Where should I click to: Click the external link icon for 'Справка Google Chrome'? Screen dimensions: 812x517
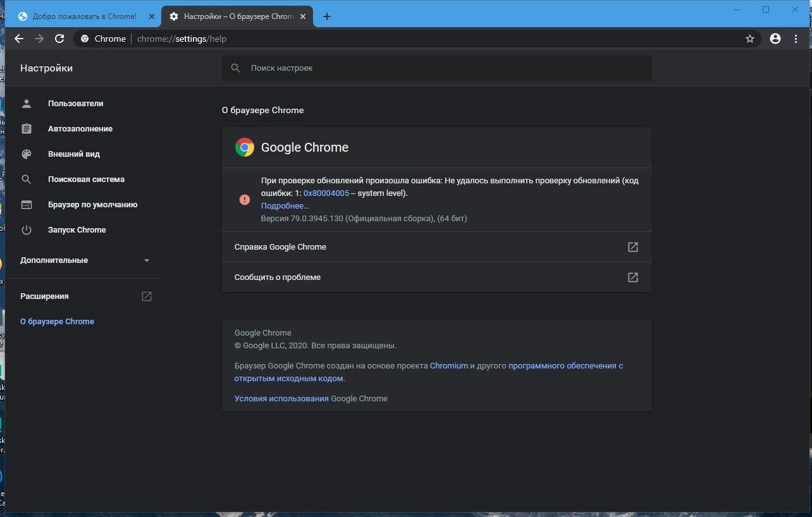[632, 246]
